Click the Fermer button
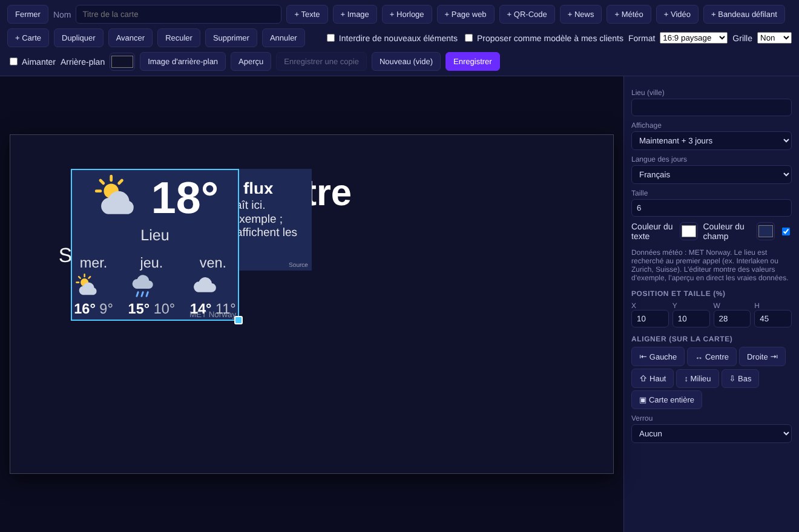Image resolution: width=799 pixels, height=532 pixels. 28,14
